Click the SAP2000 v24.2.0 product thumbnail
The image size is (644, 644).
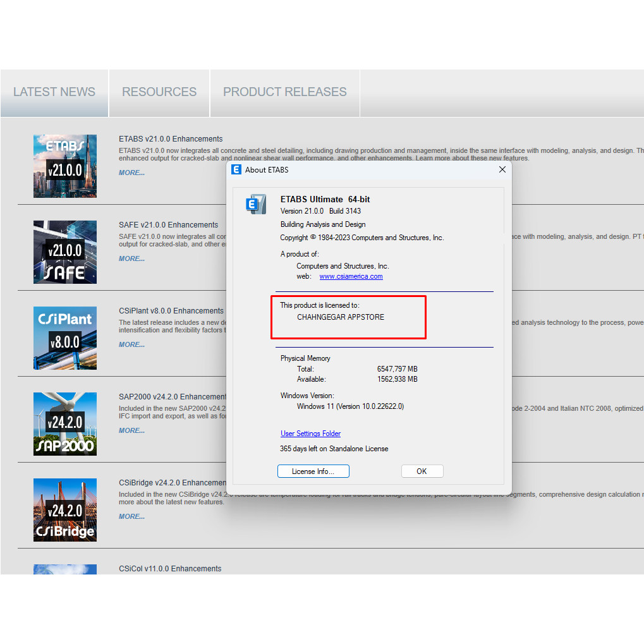click(x=65, y=424)
